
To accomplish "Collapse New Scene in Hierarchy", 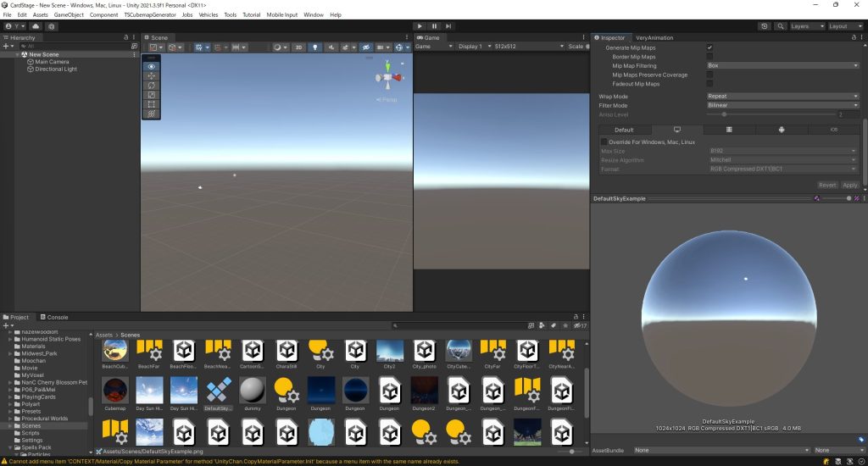I will point(18,55).
